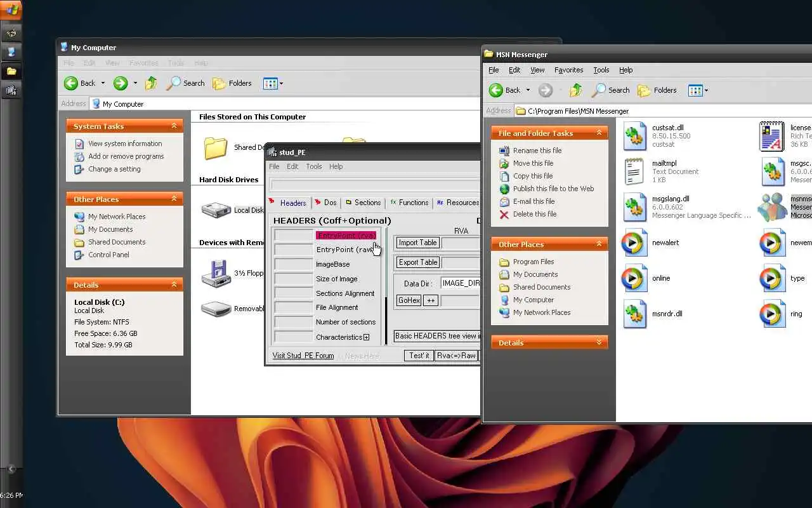Select MSN Messenger executable icon
Screen dimensions: 812x508
pyautogui.click(x=772, y=207)
